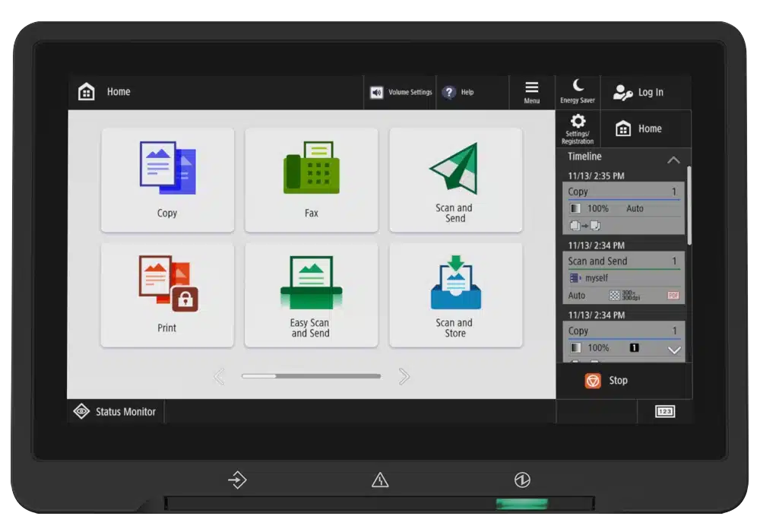Viewport: 760px width, 532px height.
Task: Click the Timeline scrollbar
Action: [x=689, y=205]
